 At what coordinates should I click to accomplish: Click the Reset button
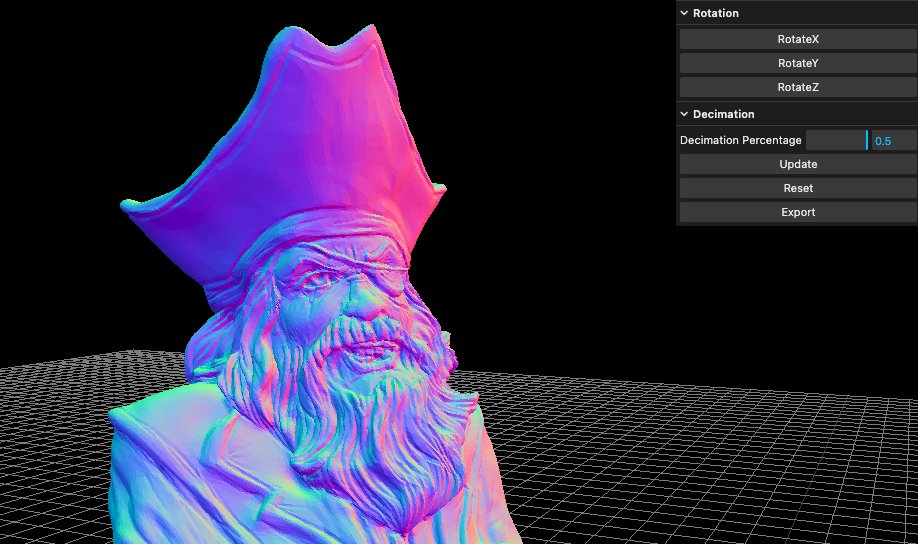pos(797,189)
